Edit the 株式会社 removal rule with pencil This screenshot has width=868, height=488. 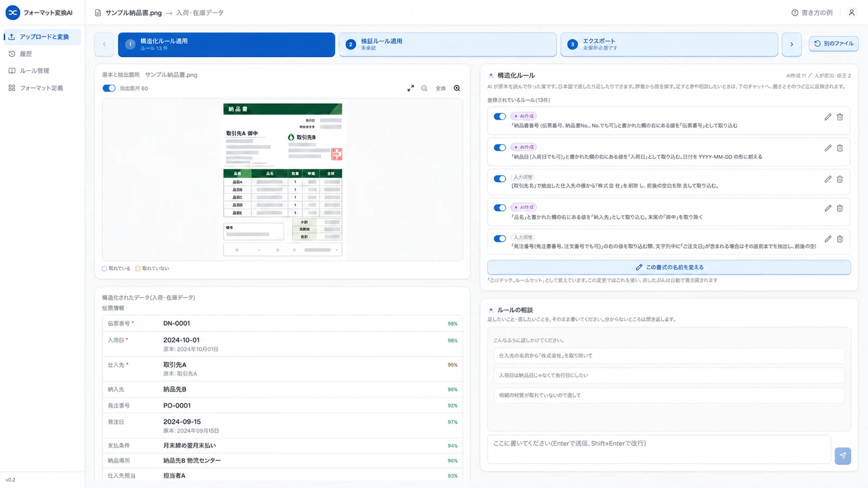coord(828,179)
